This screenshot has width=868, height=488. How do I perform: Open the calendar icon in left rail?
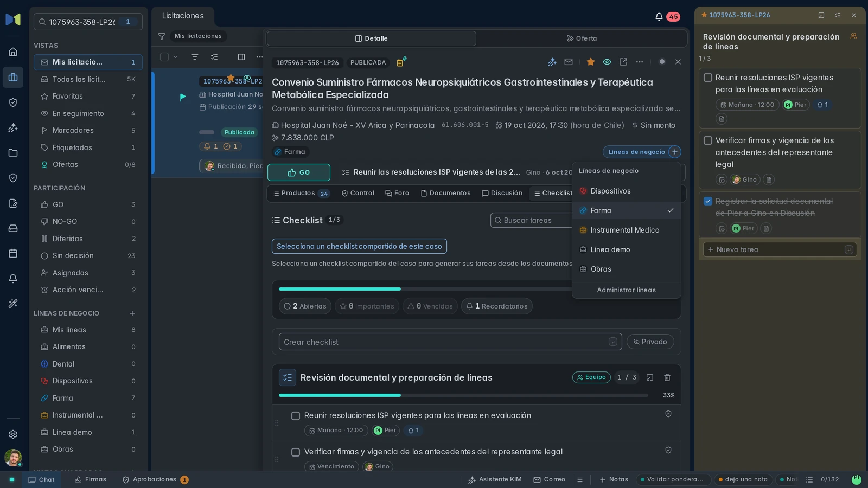coord(13,253)
